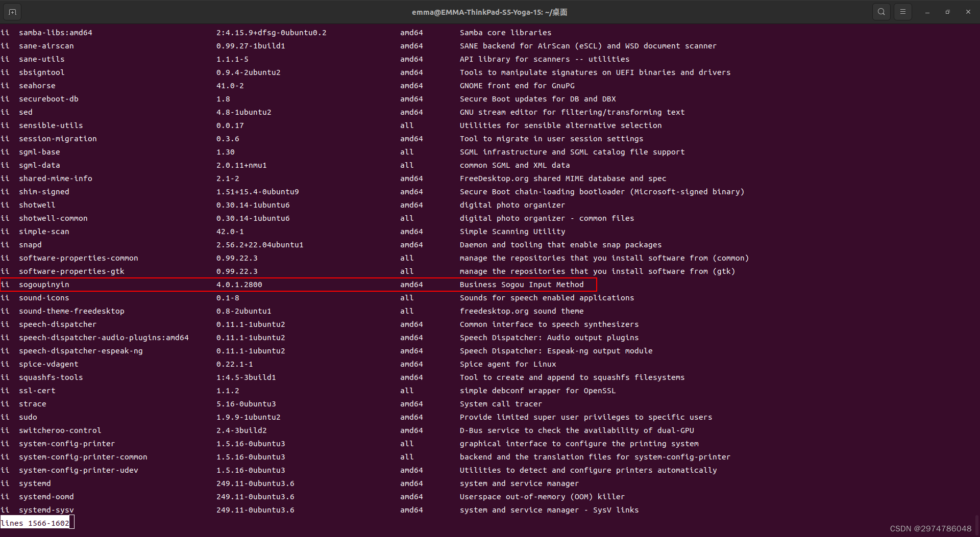Click software-properties-gtk package name
Image resolution: width=980 pixels, height=537 pixels.
[71, 271]
